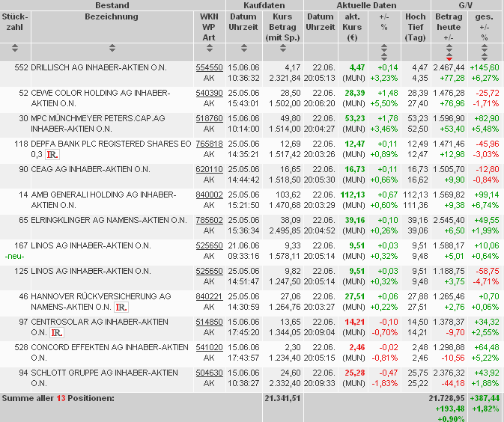Click total gain +145,60 in Drillisch row
Viewport: 504px width, 422px height.
pos(485,68)
